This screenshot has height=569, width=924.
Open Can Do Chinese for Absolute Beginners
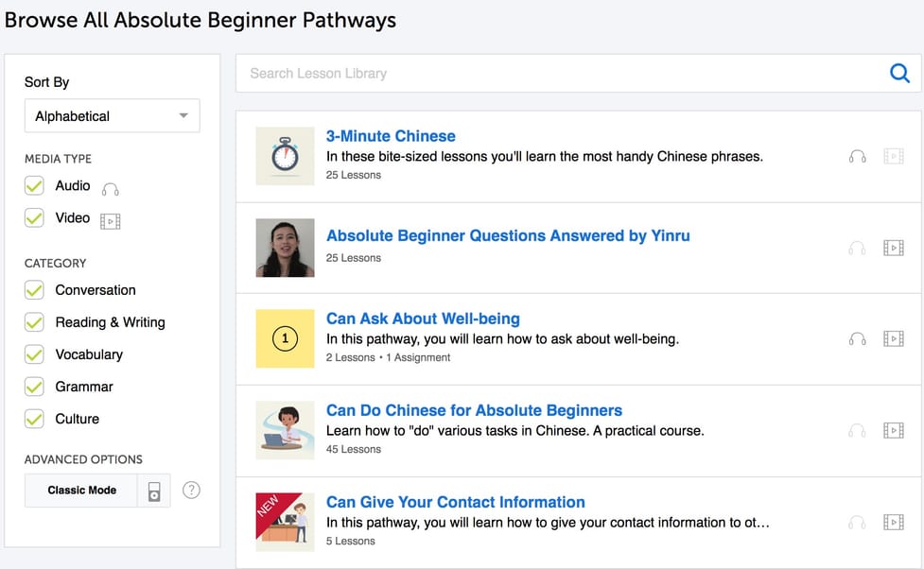[x=475, y=410]
